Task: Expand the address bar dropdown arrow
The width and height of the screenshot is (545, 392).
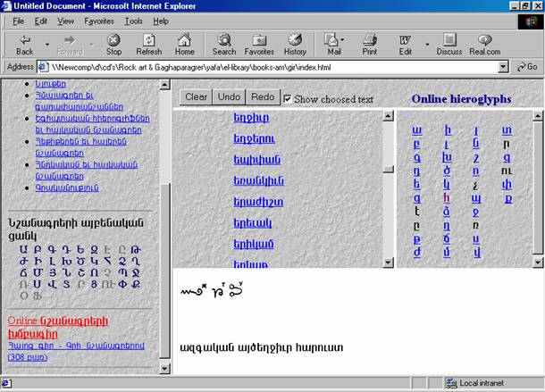Action: [x=503, y=66]
